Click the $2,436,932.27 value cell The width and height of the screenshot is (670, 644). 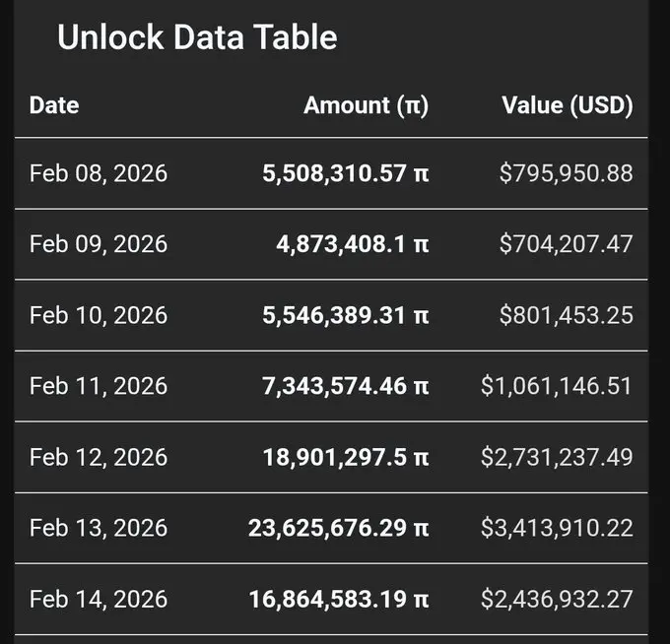point(557,599)
